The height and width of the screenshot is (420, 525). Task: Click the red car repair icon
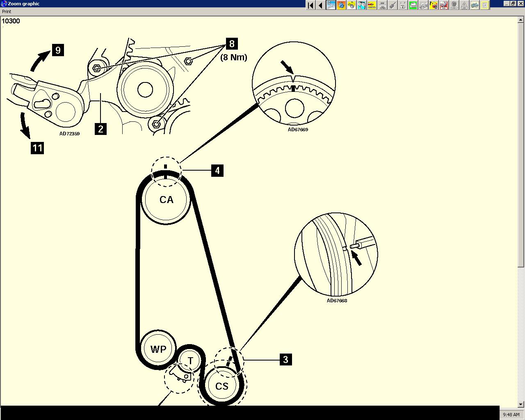click(444, 5)
